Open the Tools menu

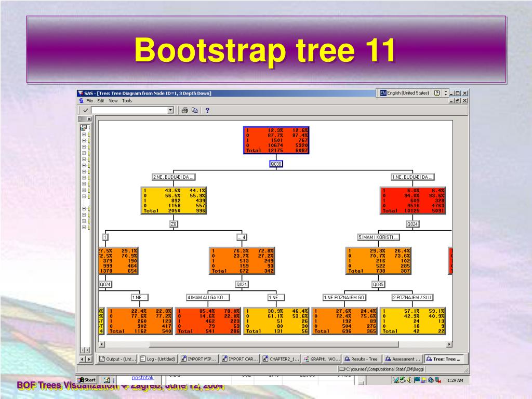[x=127, y=101]
